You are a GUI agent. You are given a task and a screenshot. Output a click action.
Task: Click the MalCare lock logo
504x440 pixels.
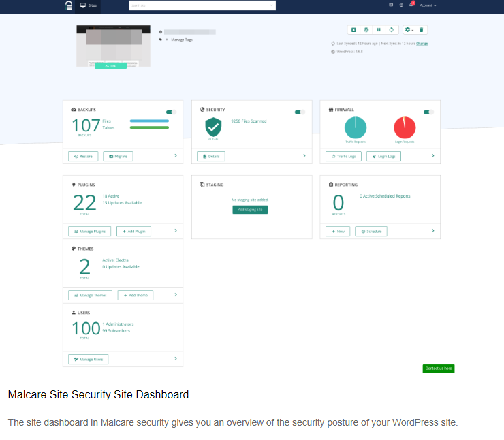point(68,5)
